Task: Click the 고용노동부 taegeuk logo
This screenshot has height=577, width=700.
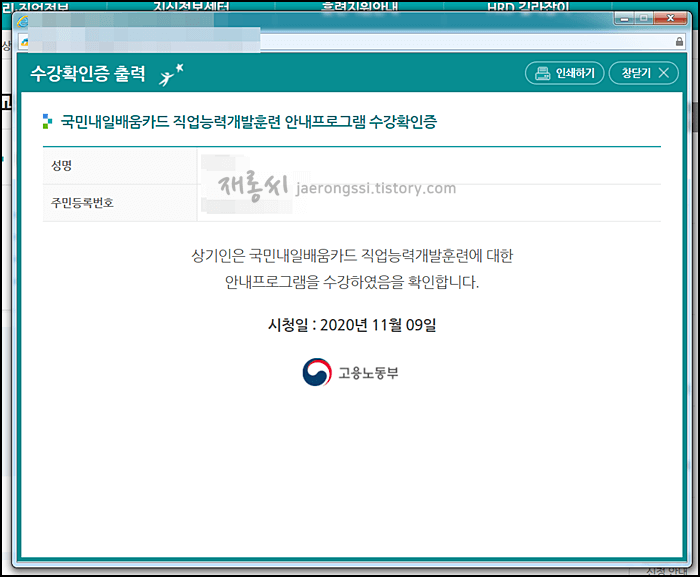Action: [317, 372]
